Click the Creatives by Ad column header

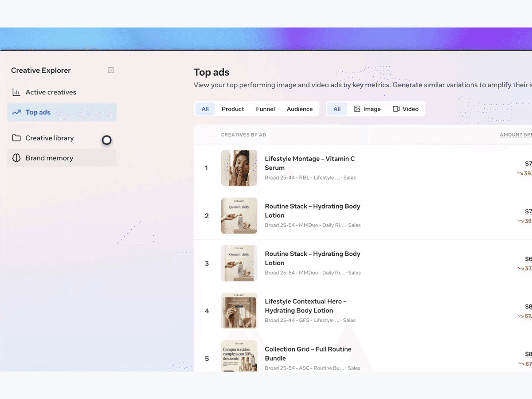[243, 135]
